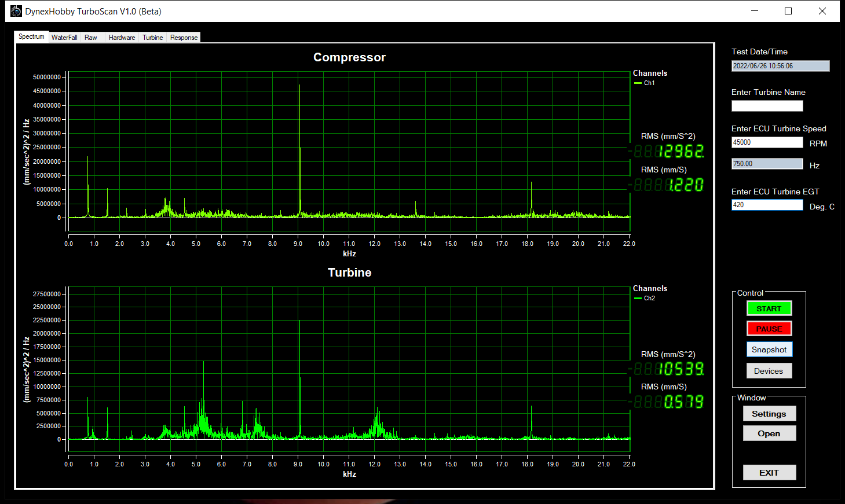
Task: Open the Devices dialog
Action: (x=769, y=370)
